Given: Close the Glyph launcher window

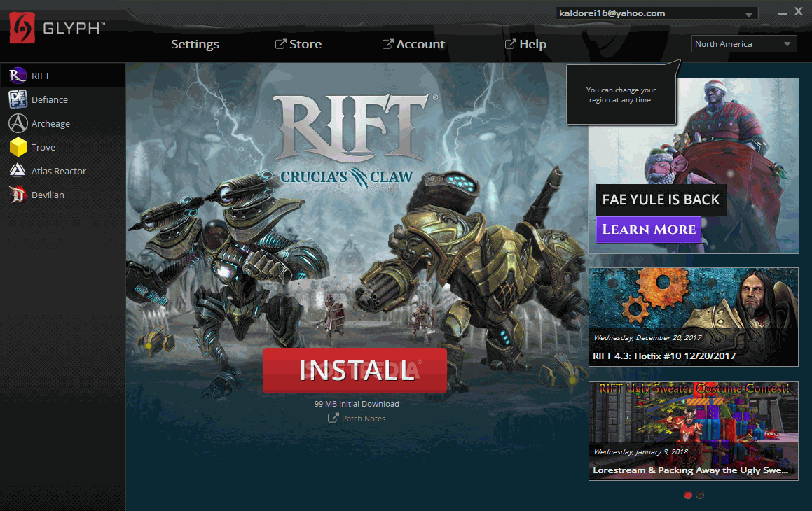Looking at the screenshot, I should pos(799,11).
